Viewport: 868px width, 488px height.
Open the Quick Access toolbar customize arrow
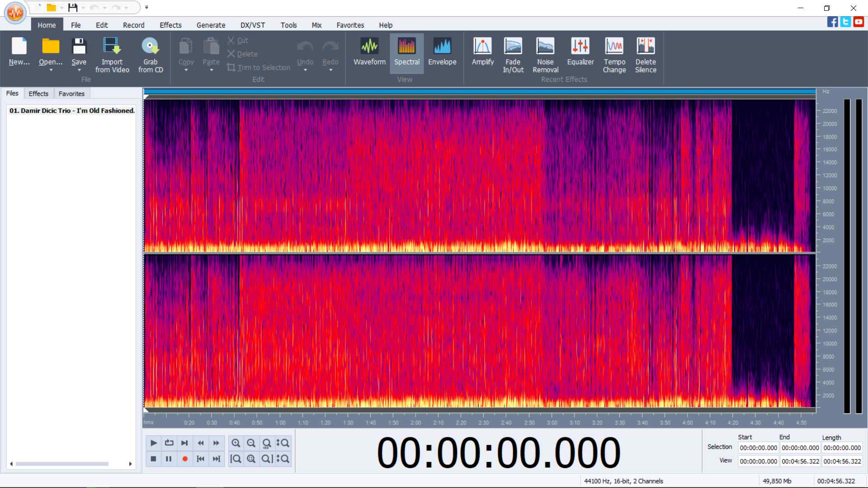[x=146, y=7]
